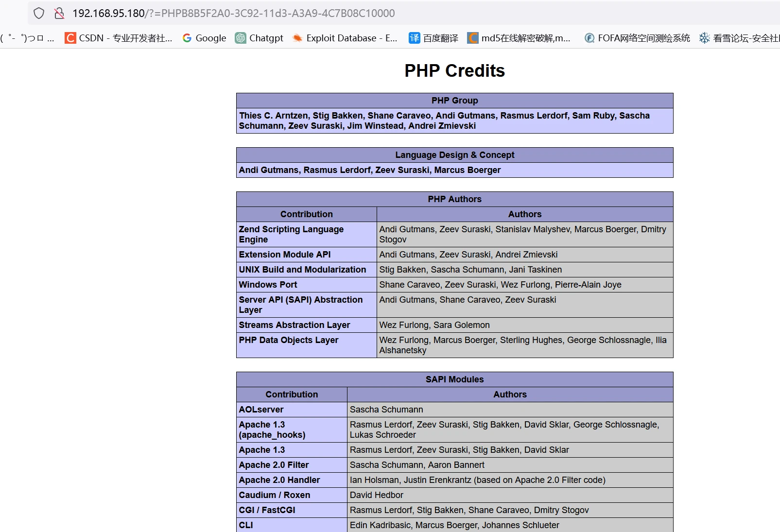
Task: Click the Stig Bakken, Sascha Schumann, Jani Taskinen cell
Action: click(x=525, y=270)
